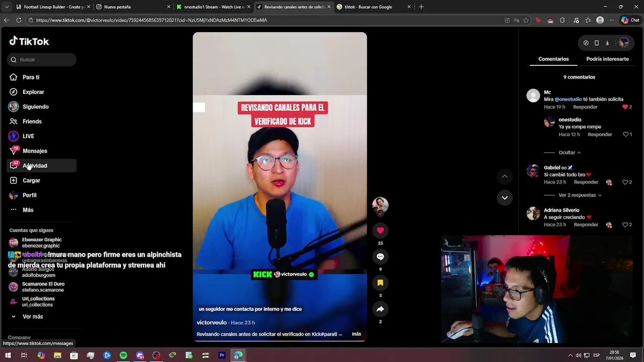Like Gabriel's comment heart
Screen dimensions: 644x362
point(625,182)
